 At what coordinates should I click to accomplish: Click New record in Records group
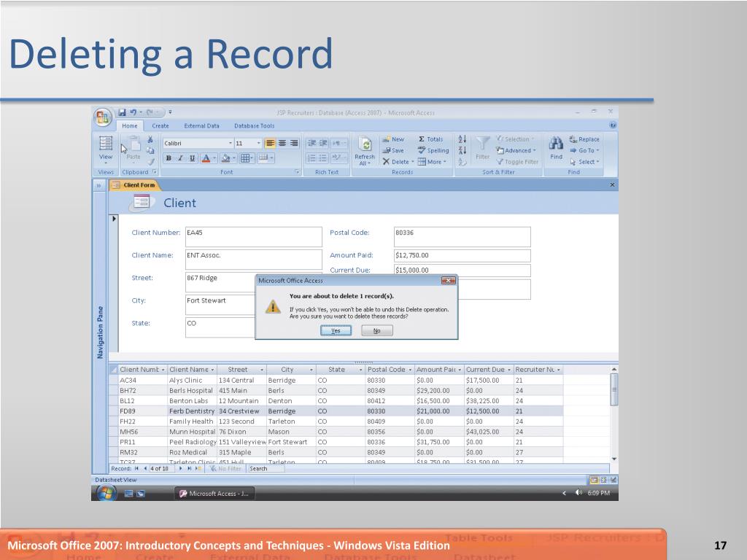click(x=393, y=139)
